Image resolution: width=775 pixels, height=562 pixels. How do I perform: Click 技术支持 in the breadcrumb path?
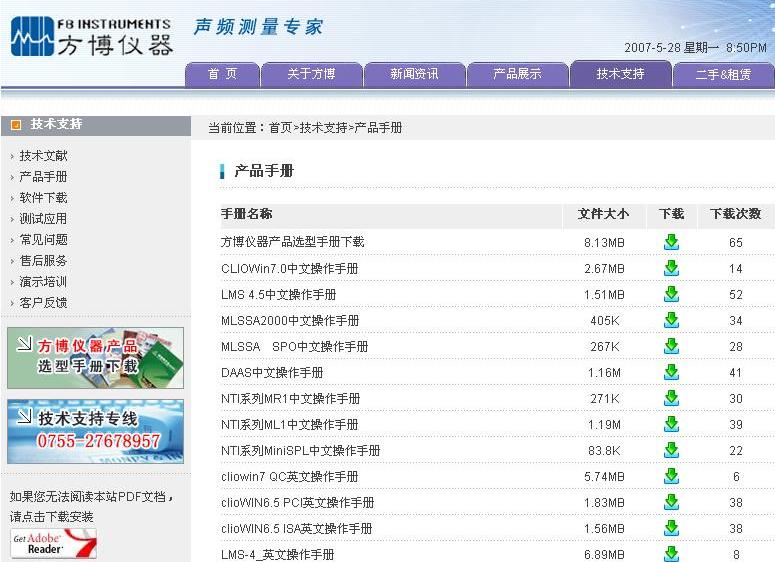[x=323, y=128]
